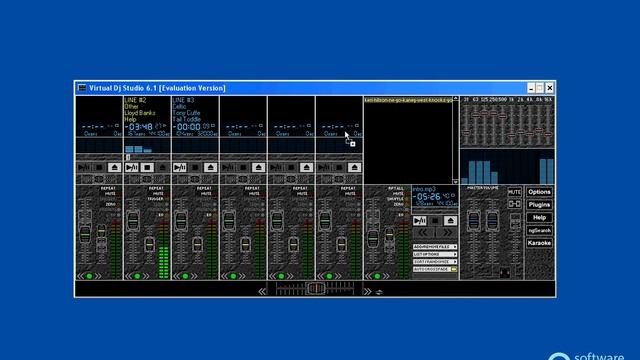Screen dimensions: 640x360
Task: Enable the Auto Crossfade option
Action: (x=435, y=269)
